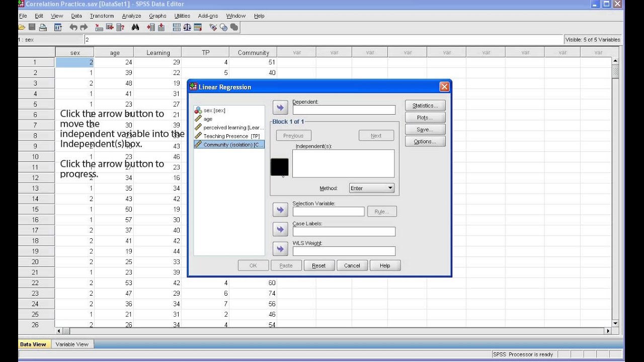Viewport: 644px width, 362px height.
Task: Click the Variables info toolbar icon
Action: [x=120, y=27]
